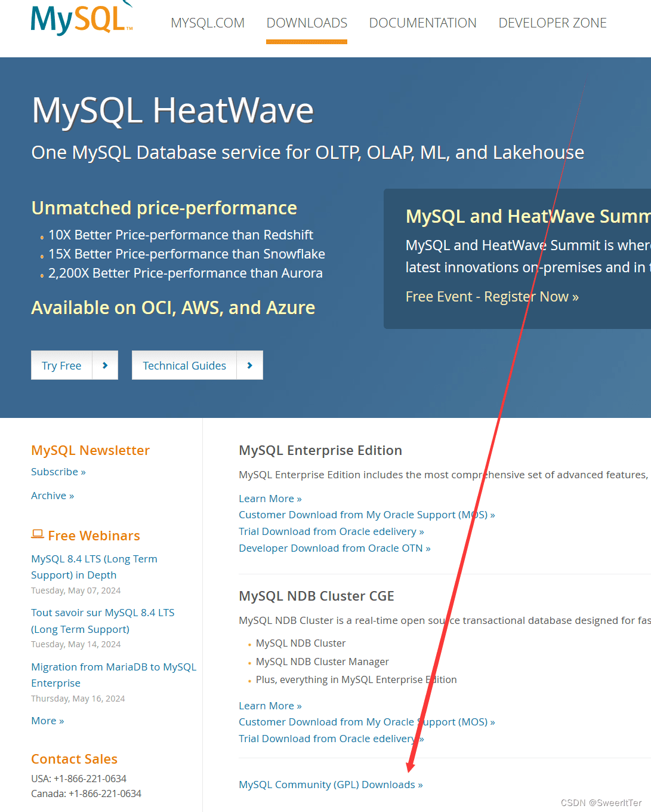
Task: Open Enterprise Customer Download from MOS link
Action: pyautogui.click(x=367, y=515)
